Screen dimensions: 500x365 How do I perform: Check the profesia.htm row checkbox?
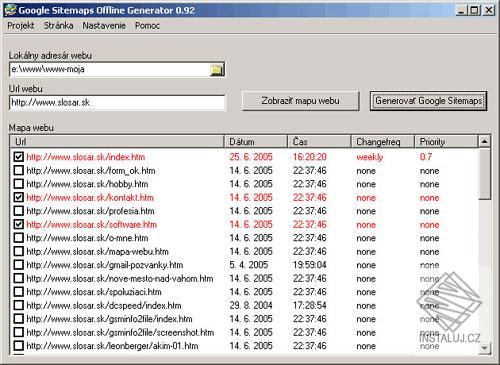click(19, 211)
